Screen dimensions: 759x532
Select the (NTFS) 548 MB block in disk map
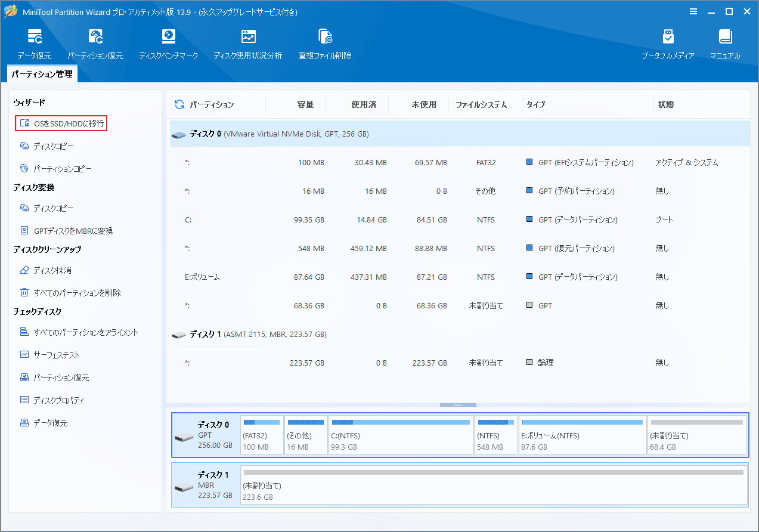click(496, 435)
